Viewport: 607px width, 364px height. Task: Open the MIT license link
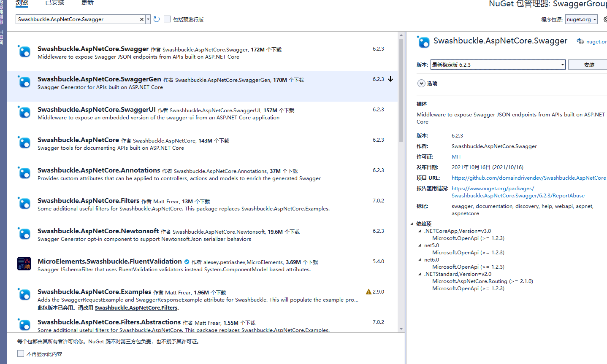click(456, 156)
